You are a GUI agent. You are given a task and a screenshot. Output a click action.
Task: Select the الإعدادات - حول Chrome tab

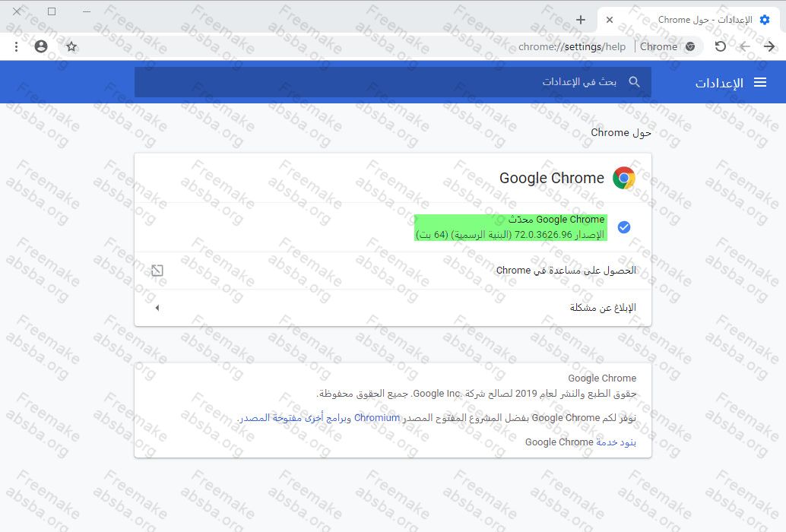(688, 20)
